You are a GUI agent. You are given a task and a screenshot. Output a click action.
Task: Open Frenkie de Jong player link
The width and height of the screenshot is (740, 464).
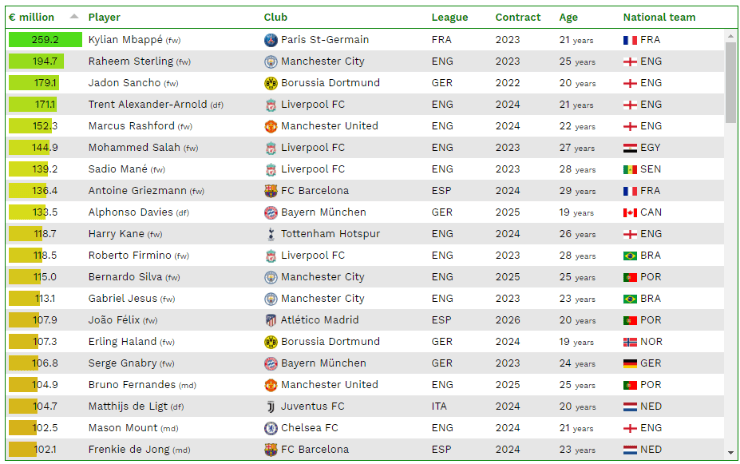tap(128, 450)
